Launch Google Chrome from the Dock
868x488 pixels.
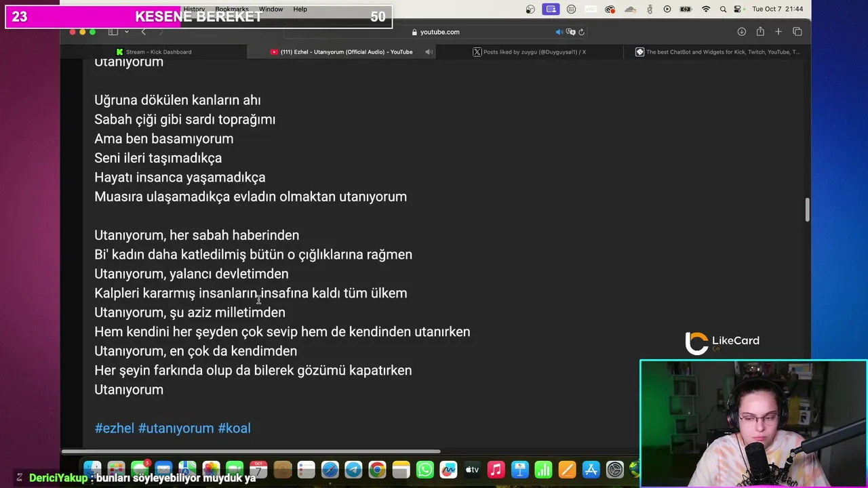[x=377, y=469]
